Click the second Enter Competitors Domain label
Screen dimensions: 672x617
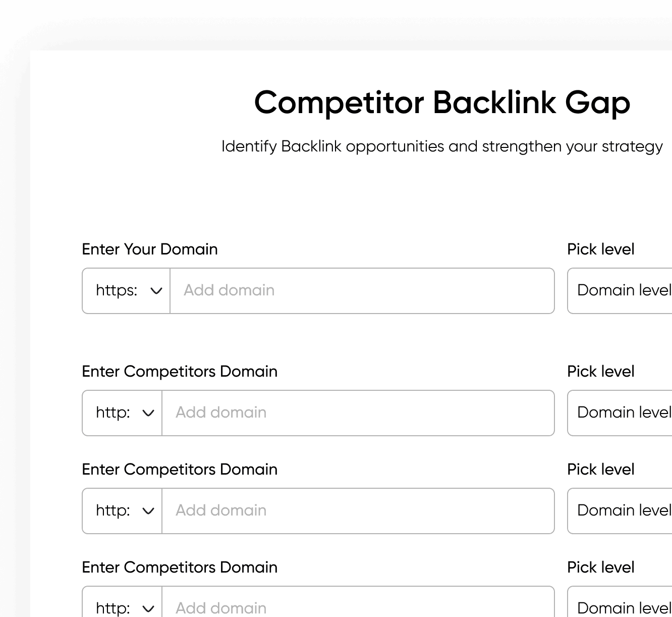(x=180, y=470)
